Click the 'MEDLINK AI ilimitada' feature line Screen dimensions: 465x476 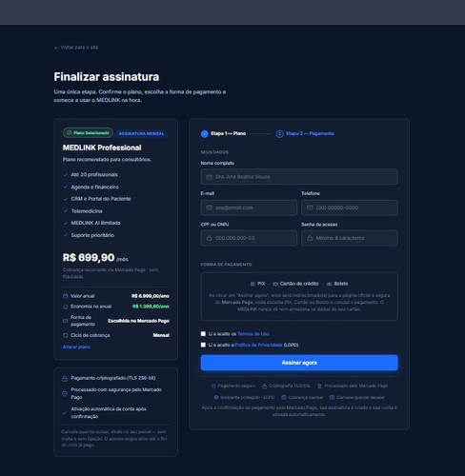91,223
